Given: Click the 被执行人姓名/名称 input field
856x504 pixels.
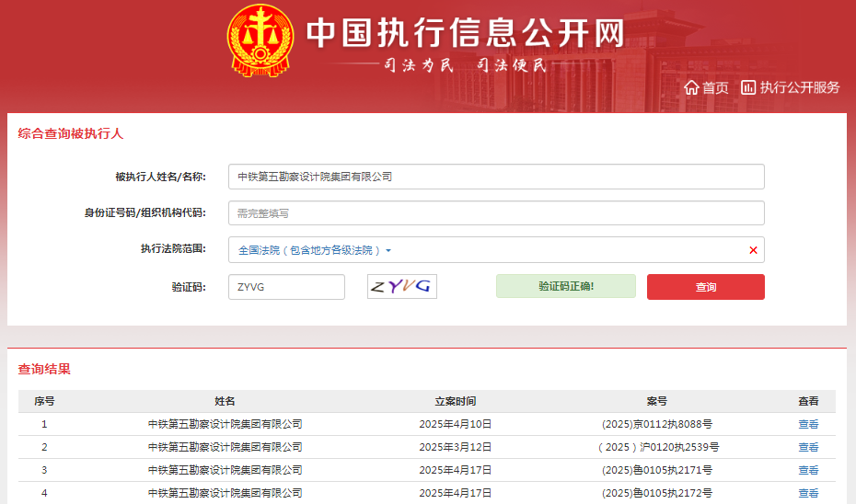Looking at the screenshot, I should (496, 177).
